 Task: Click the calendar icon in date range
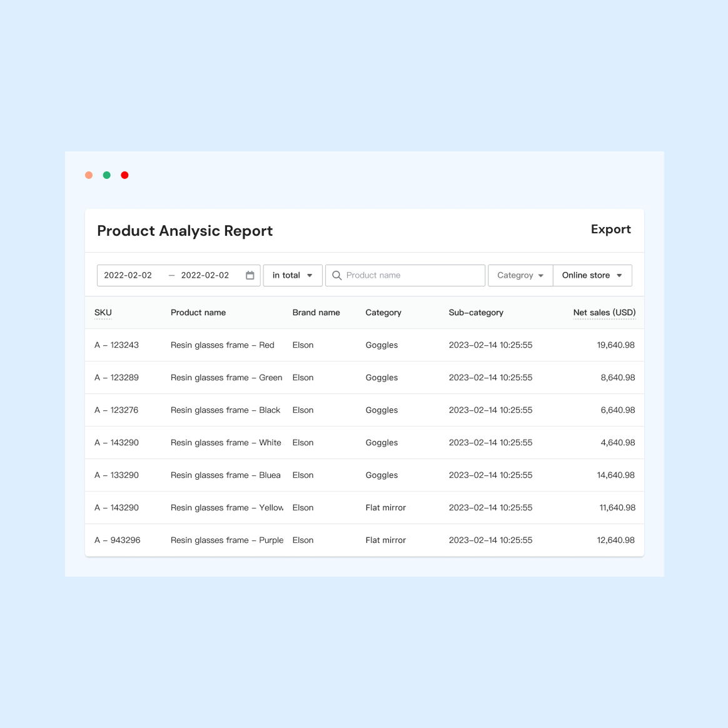[250, 275]
